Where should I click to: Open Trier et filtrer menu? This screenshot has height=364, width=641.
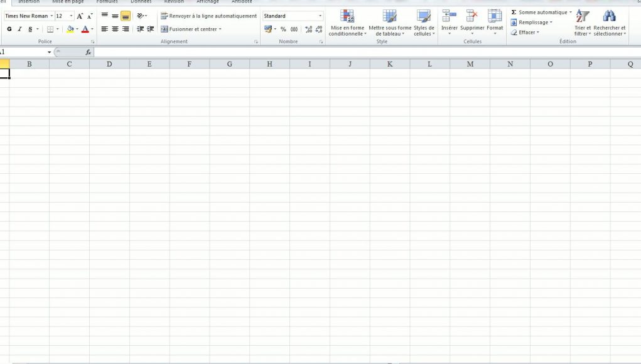tap(583, 23)
